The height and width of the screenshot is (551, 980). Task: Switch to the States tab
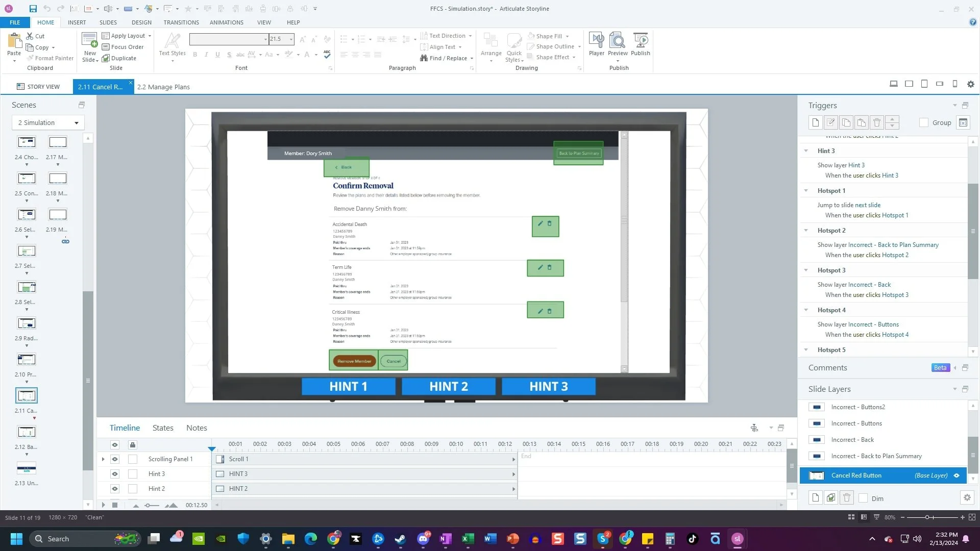pos(163,428)
